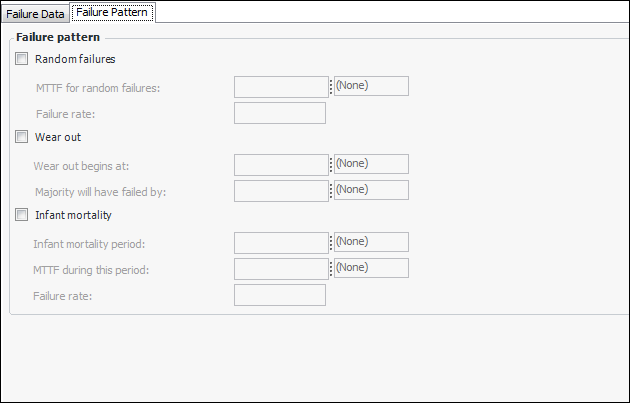Open units dropdown for Infant mortality period
Viewport: 630px width, 403px height.
click(371, 242)
